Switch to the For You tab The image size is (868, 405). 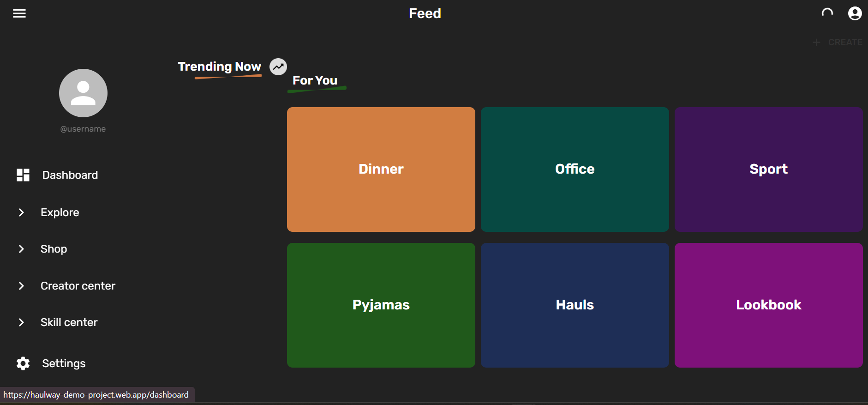coord(315,81)
